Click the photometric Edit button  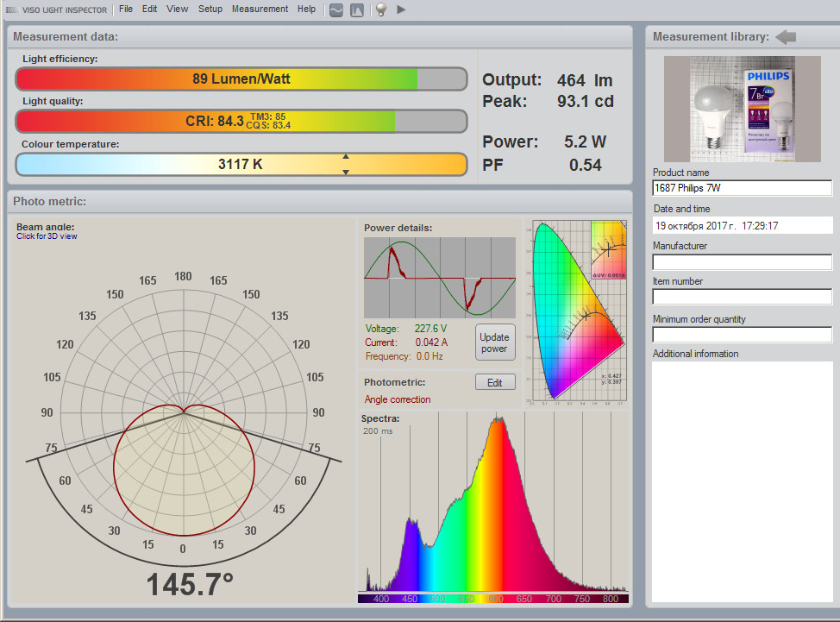click(495, 382)
